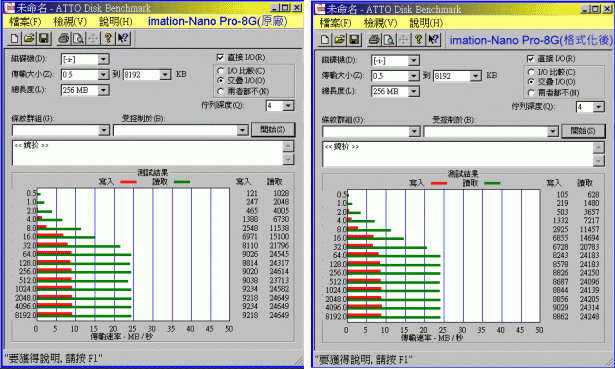The height and width of the screenshot is (369, 615).
Task: Click the context help arrow icon in left window
Action: 123,38
